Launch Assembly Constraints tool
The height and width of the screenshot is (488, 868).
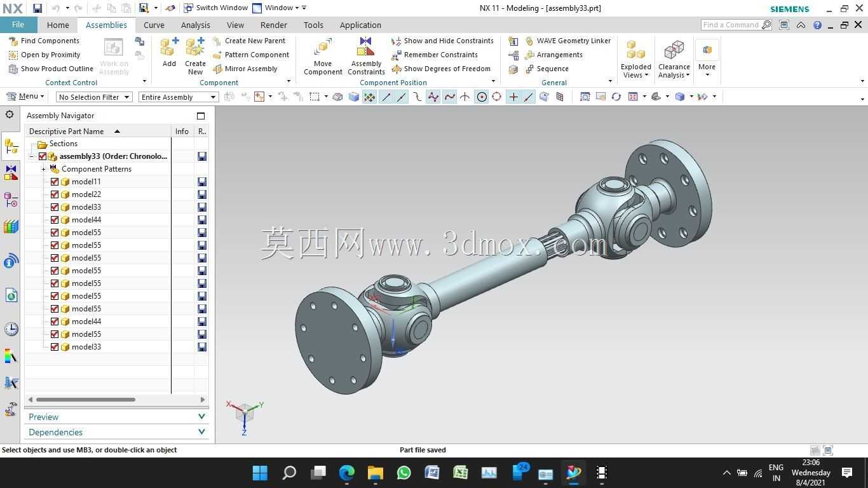pyautogui.click(x=366, y=56)
